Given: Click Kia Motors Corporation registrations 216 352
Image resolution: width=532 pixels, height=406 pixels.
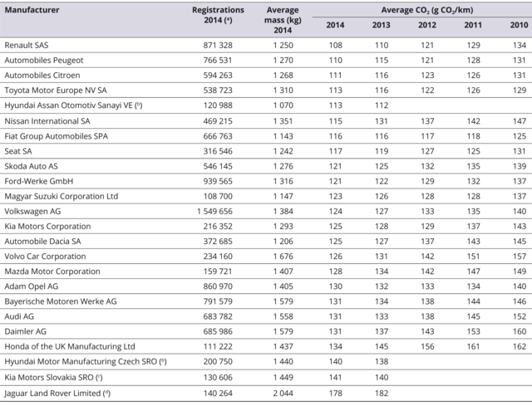Looking at the screenshot, I should tap(218, 227).
